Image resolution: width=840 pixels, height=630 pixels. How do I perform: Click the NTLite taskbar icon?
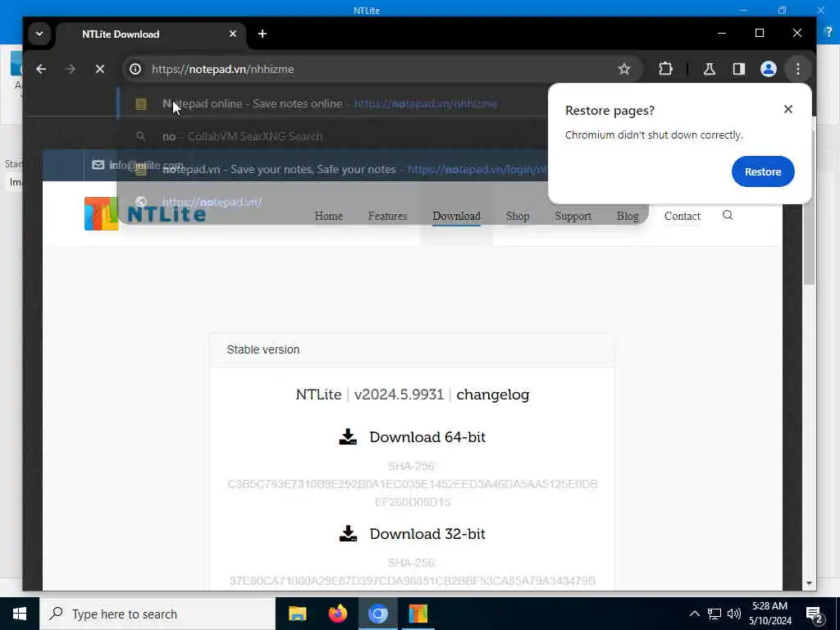[418, 614]
